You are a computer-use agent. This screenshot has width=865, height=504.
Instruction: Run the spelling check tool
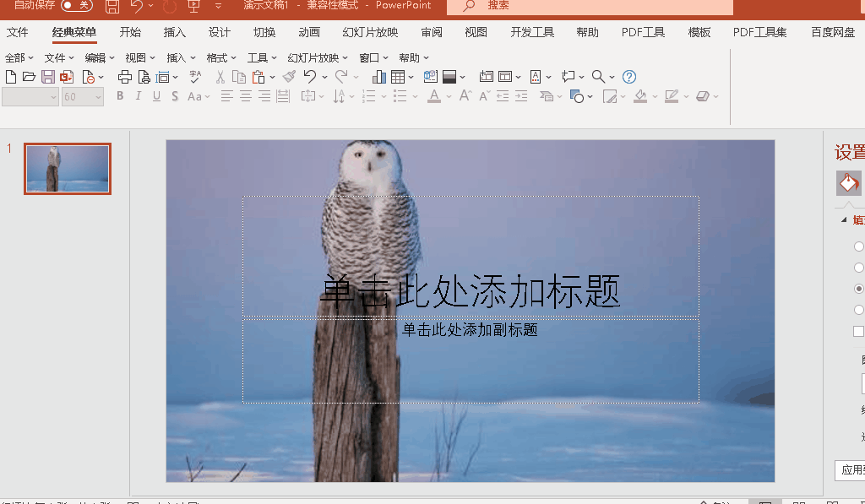coord(195,76)
